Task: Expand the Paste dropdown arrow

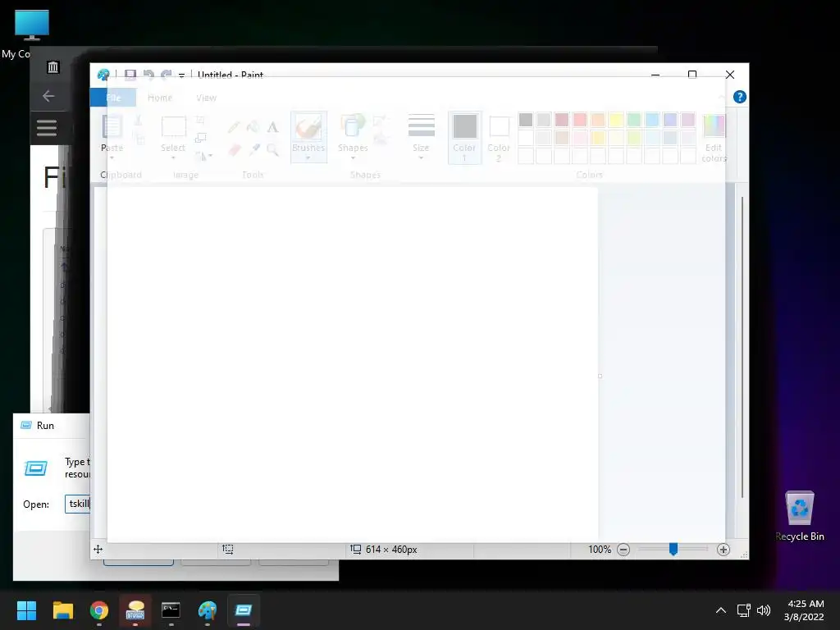Action: [112, 157]
